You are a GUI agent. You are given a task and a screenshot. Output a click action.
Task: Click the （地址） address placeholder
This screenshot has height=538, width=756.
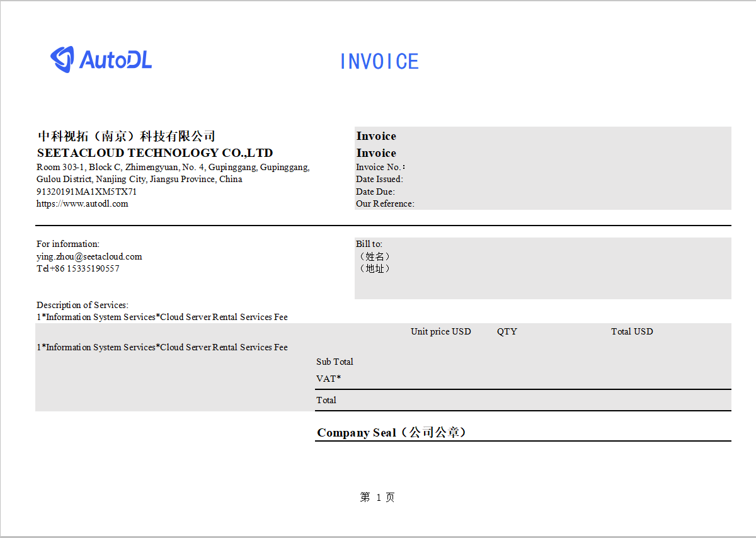click(374, 268)
